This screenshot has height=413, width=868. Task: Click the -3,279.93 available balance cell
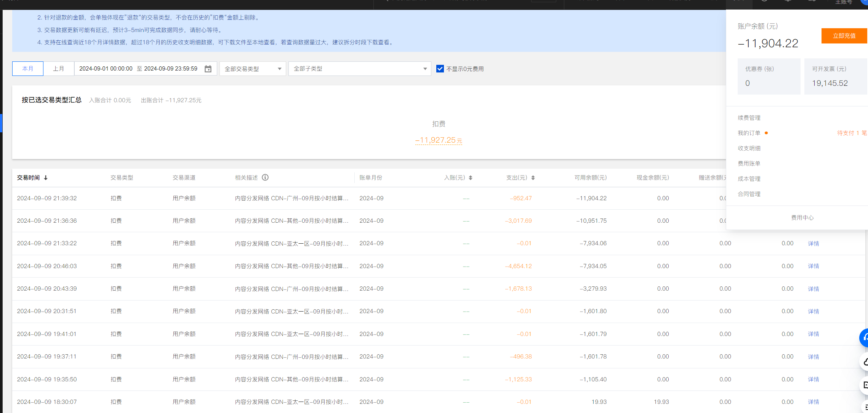[593, 289]
